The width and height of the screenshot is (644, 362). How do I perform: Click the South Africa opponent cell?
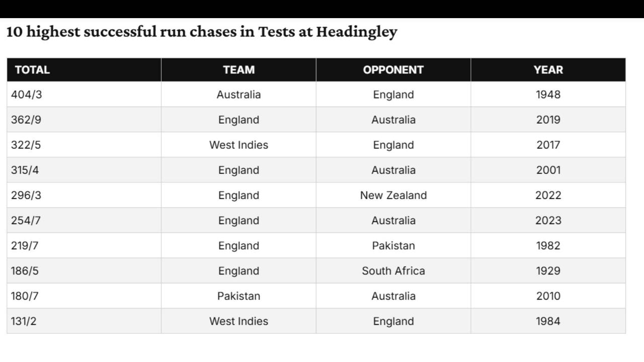tap(393, 270)
